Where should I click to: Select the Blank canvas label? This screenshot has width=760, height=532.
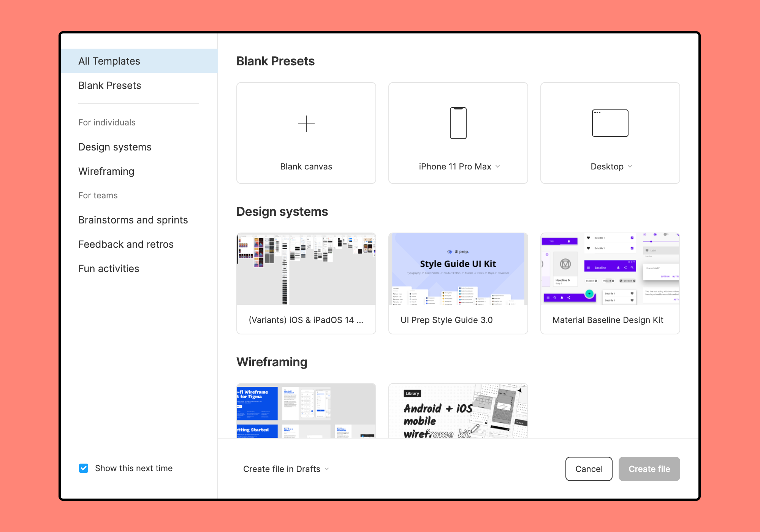point(306,166)
